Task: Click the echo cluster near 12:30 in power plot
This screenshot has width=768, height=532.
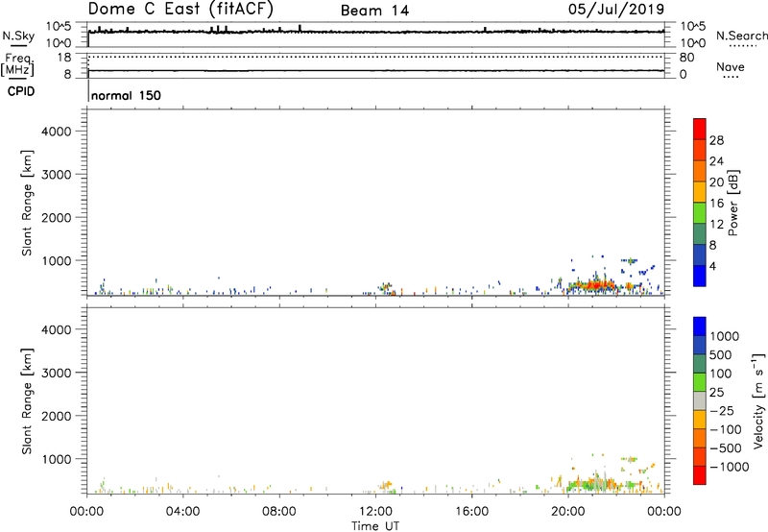Action: (387, 287)
